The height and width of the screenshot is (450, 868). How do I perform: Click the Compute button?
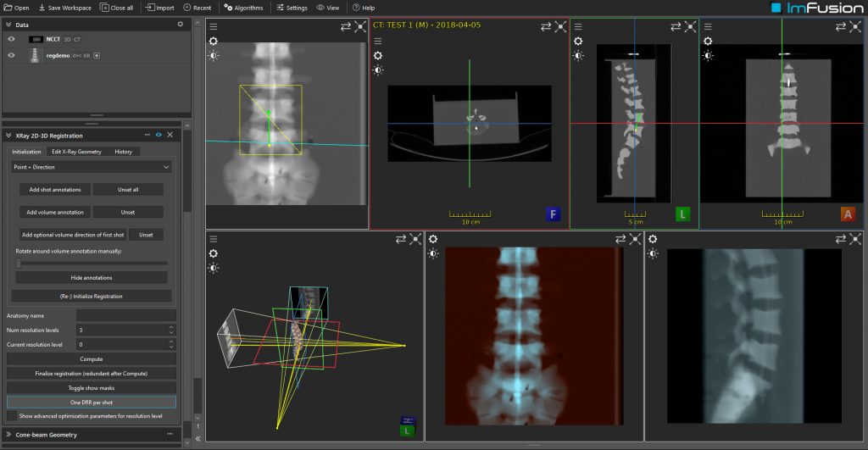pos(92,359)
